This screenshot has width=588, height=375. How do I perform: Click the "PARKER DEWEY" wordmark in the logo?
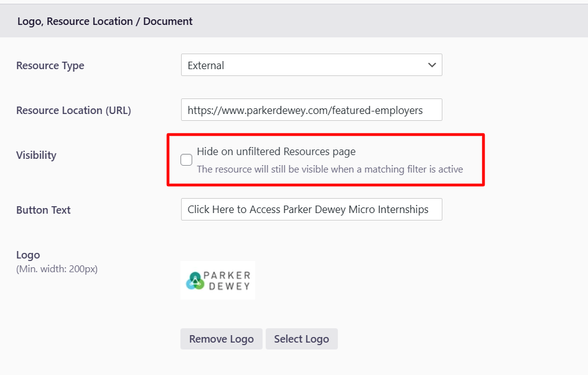(228, 280)
